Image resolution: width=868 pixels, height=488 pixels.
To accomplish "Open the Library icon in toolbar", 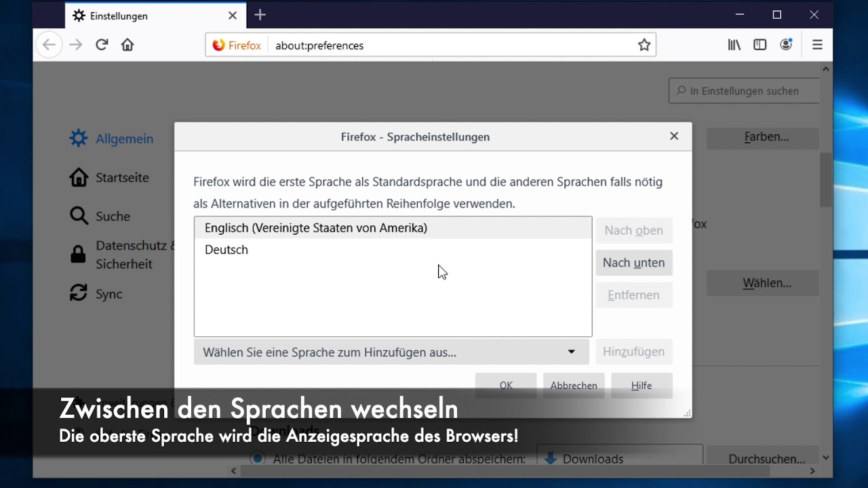I will coord(734,45).
